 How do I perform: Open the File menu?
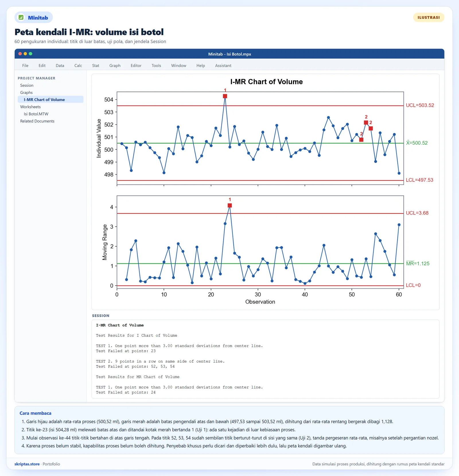click(25, 65)
